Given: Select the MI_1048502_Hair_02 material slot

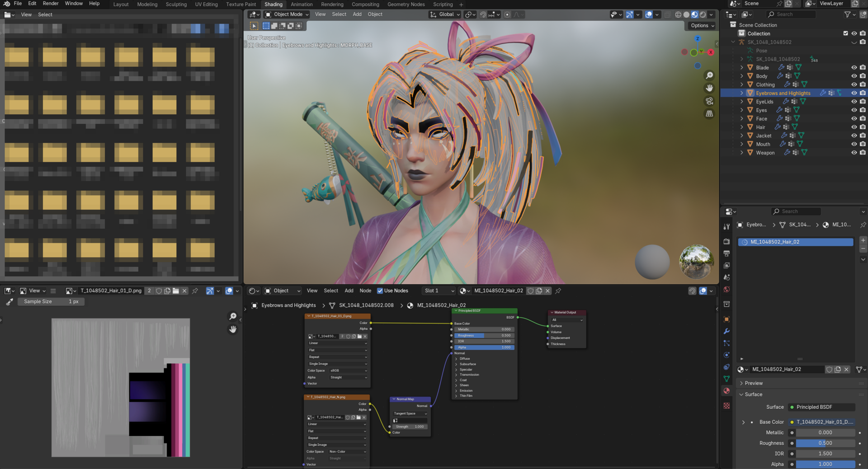Looking at the screenshot, I should click(x=796, y=242).
